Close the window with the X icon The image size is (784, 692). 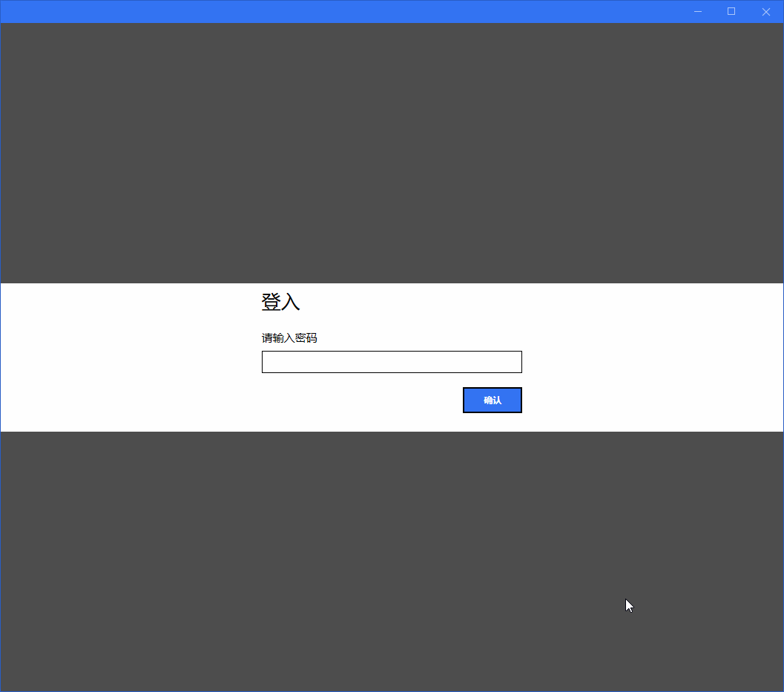click(765, 12)
